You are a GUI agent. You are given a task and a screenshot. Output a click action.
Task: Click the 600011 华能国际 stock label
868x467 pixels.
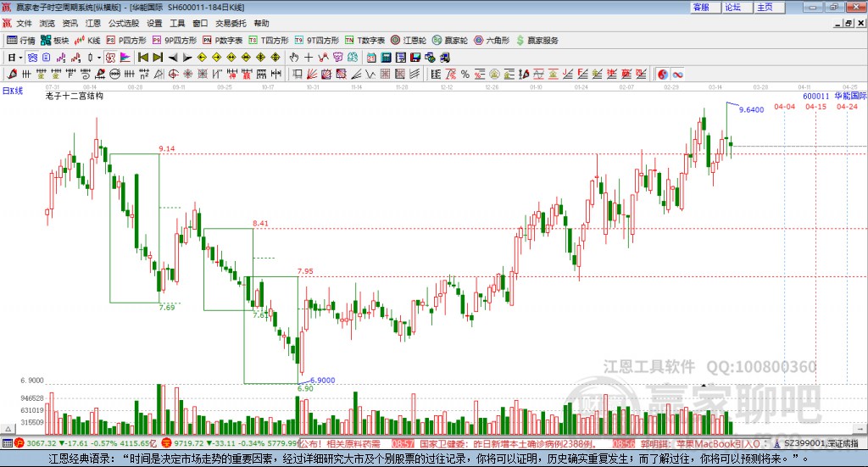tap(835, 96)
